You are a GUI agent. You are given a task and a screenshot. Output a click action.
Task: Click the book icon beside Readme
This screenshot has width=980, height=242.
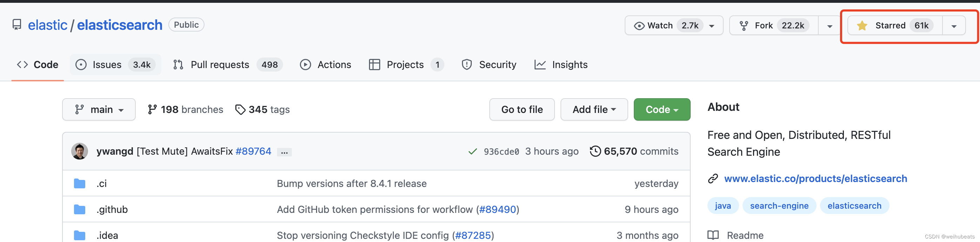(713, 236)
